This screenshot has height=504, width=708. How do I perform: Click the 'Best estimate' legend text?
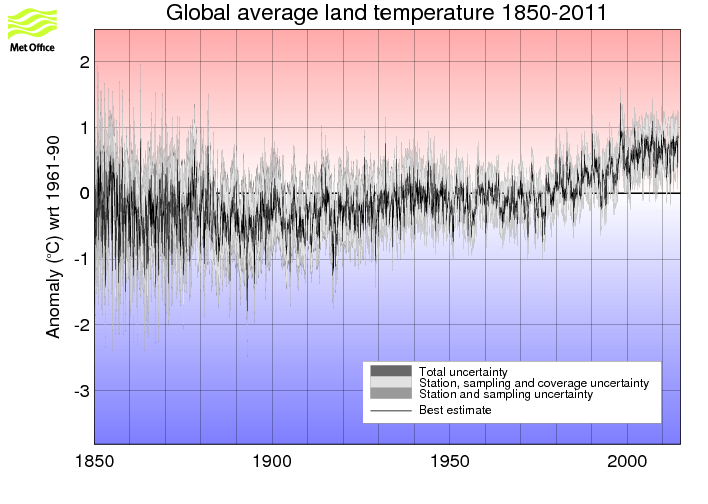pyautogui.click(x=455, y=410)
